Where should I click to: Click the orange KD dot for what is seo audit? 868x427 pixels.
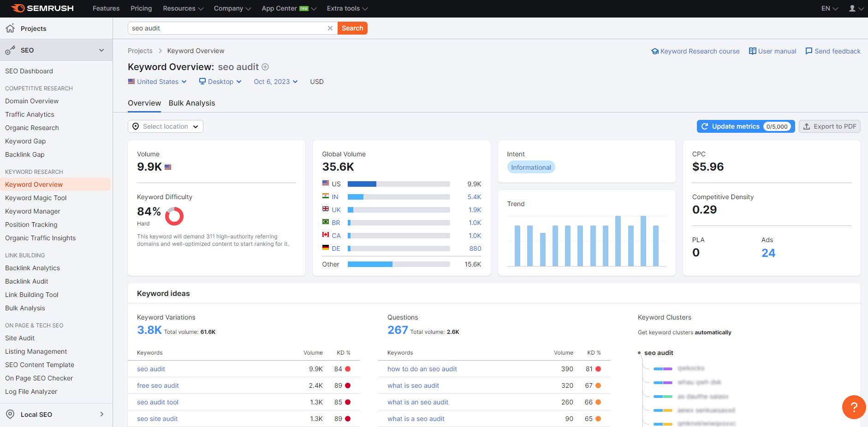point(598,385)
